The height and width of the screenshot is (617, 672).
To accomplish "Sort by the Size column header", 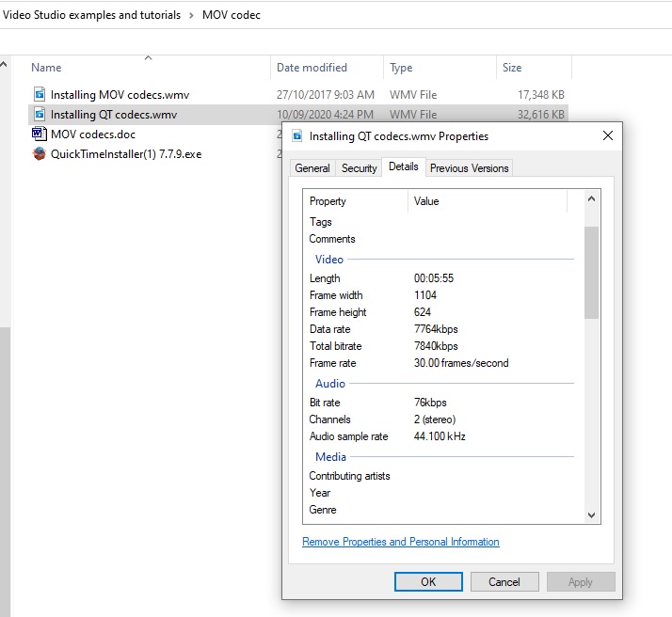I will coord(512,68).
